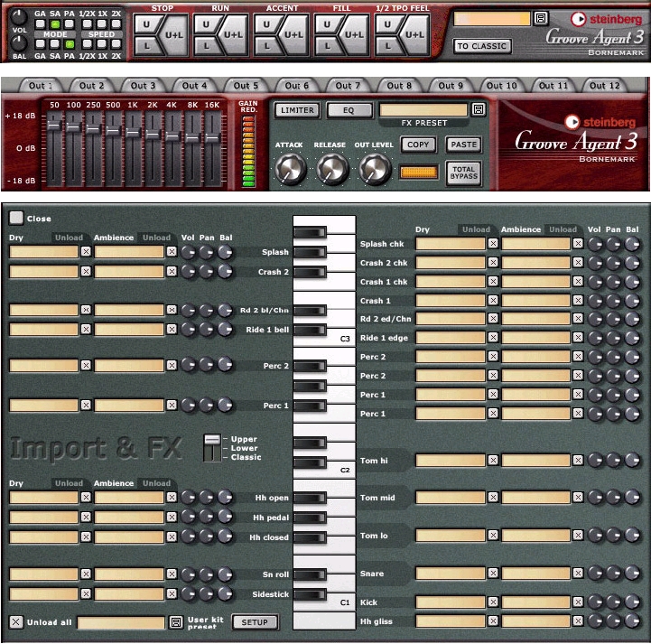Viewport: 651px width, 644px height.
Task: Click the master BAL knob
Action: pyautogui.click(x=19, y=42)
